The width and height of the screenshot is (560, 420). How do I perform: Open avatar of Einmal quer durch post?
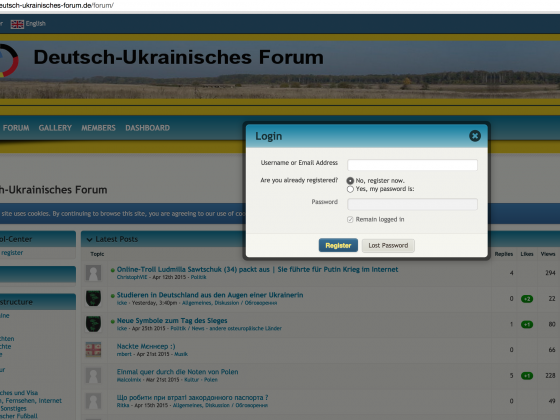(x=93, y=375)
